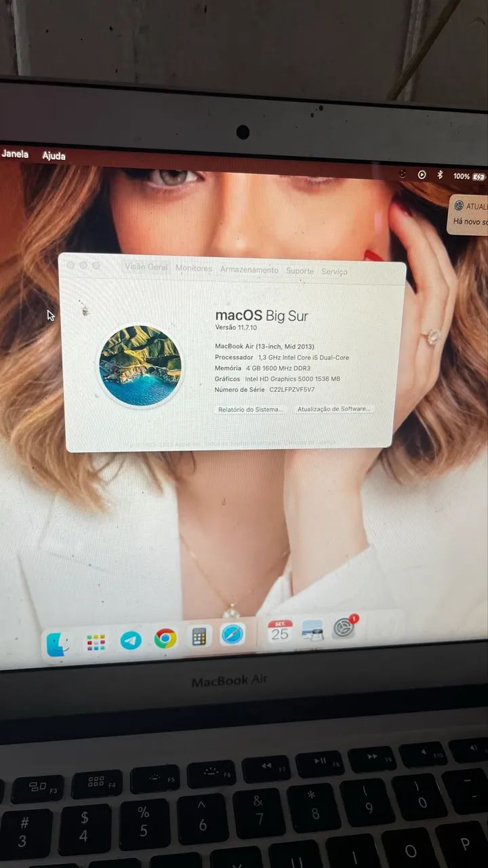Click the zoom button of the About window
488x868 pixels.
click(96, 266)
